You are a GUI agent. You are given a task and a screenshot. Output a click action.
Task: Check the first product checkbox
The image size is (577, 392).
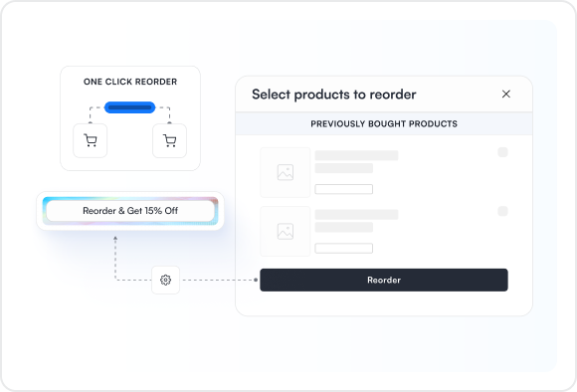[502, 152]
